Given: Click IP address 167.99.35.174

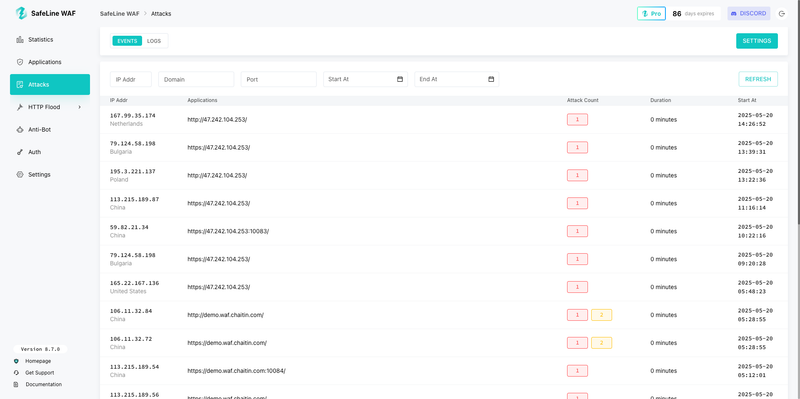Looking at the screenshot, I should tap(133, 116).
